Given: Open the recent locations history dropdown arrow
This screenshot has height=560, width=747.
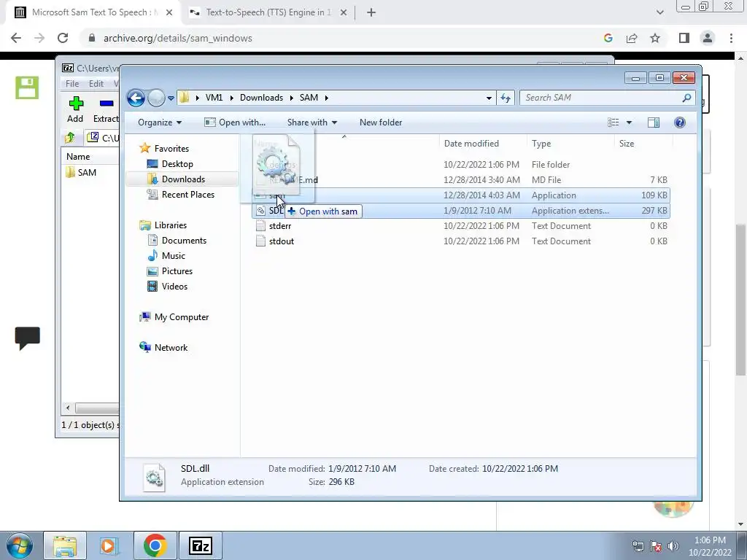Looking at the screenshot, I should (x=171, y=98).
